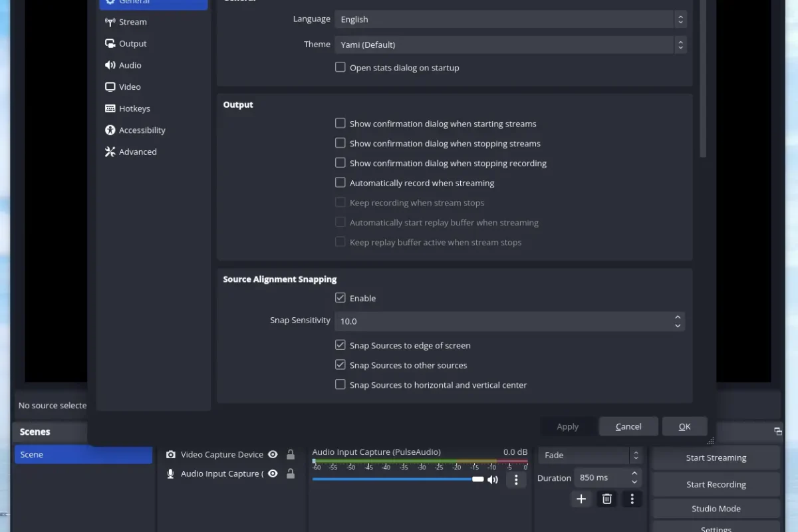Check confirmation dialog when stopping streams

[340, 143]
